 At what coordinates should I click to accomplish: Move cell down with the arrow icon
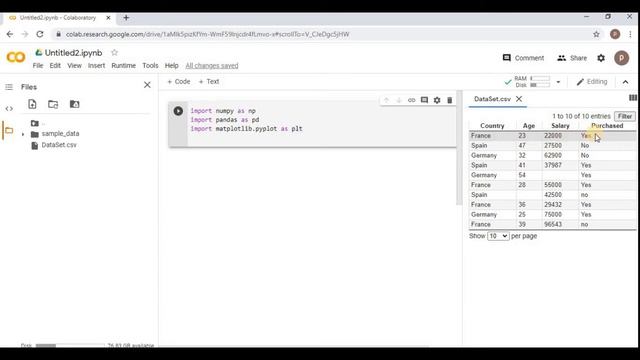(x=399, y=100)
